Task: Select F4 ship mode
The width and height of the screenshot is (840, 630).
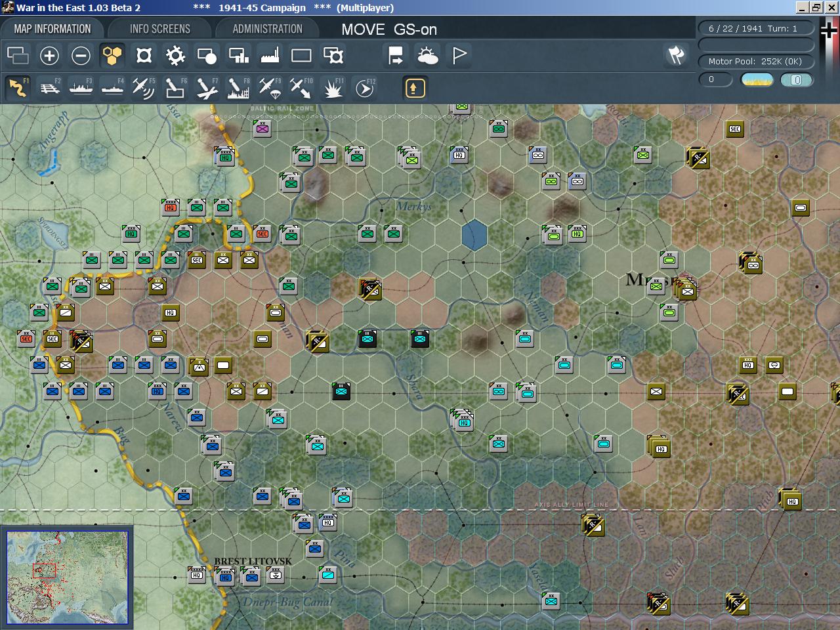Action: pos(112,88)
